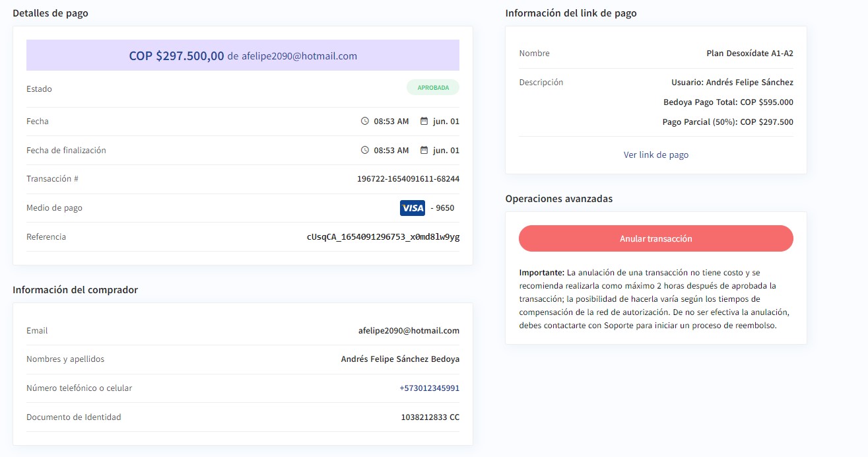Click the buyer phone number +573012345991
This screenshot has height=457, width=868.
[x=429, y=388]
